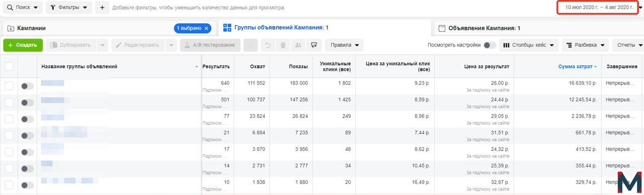The width and height of the screenshot is (644, 195).
Task: Click the plus icon to add a filter
Action: click(102, 8)
